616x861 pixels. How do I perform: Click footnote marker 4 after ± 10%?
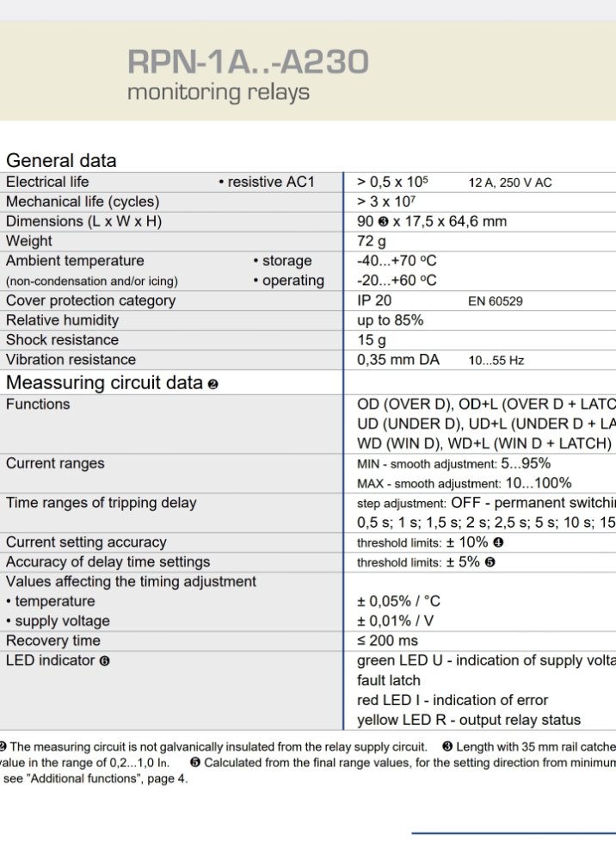498,542
